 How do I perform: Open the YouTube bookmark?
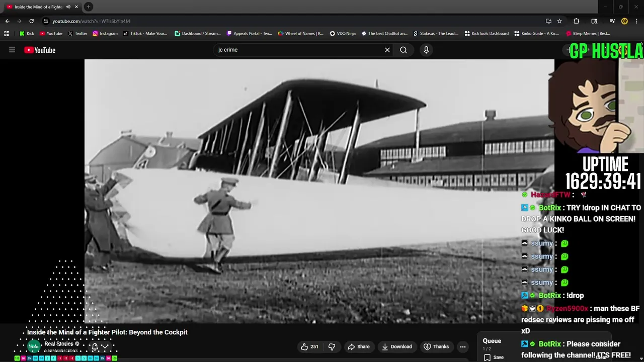pyautogui.click(x=51, y=34)
